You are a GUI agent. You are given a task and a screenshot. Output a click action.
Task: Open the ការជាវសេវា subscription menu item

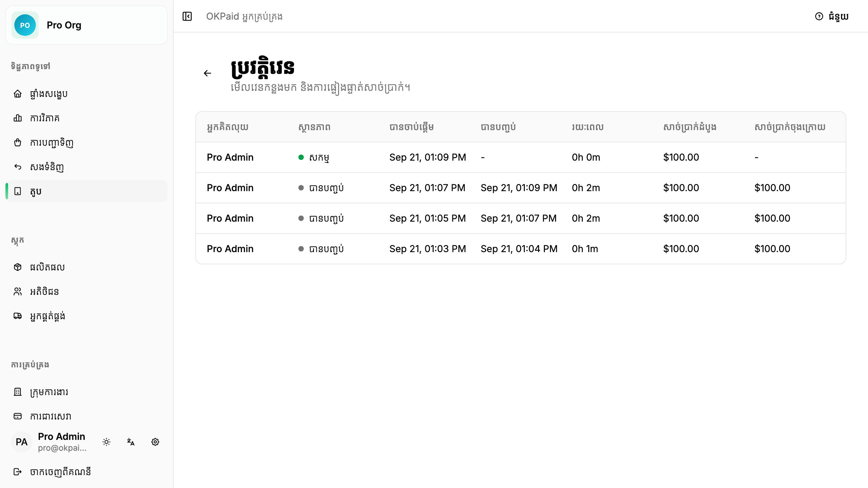pyautogui.click(x=87, y=416)
